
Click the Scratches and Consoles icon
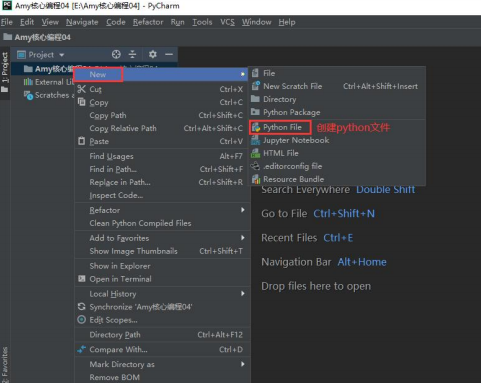(x=28, y=95)
